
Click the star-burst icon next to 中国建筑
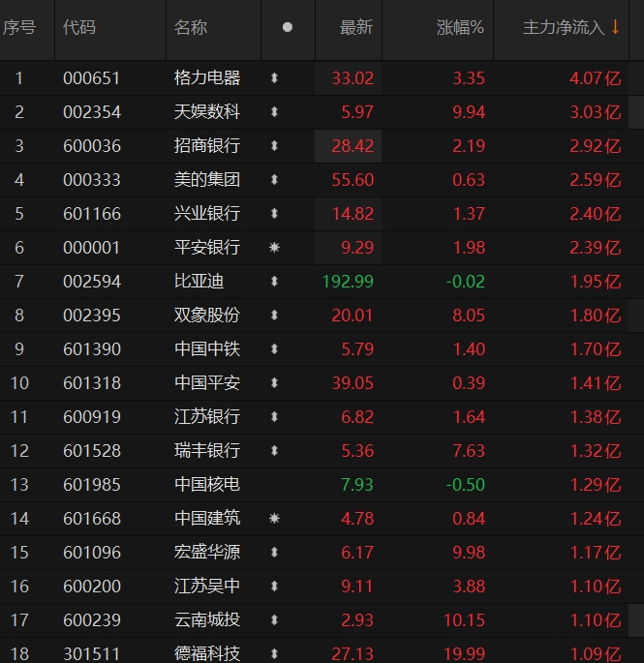pos(274,519)
